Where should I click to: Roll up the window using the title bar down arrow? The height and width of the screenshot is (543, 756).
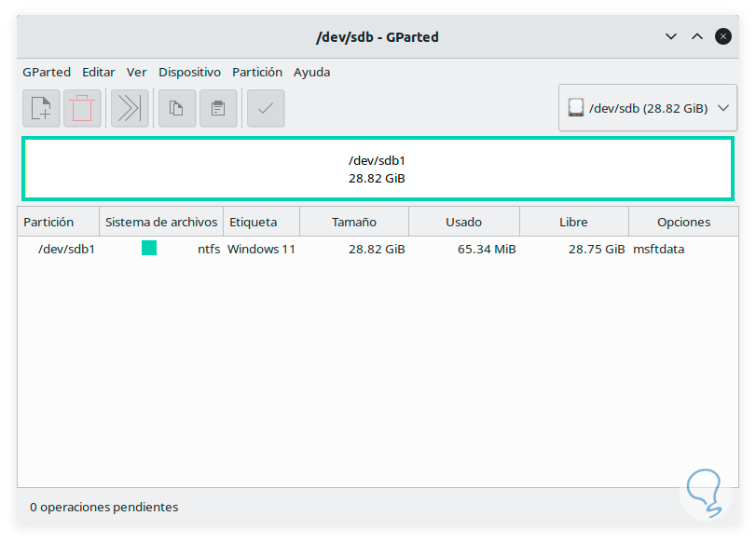(671, 36)
